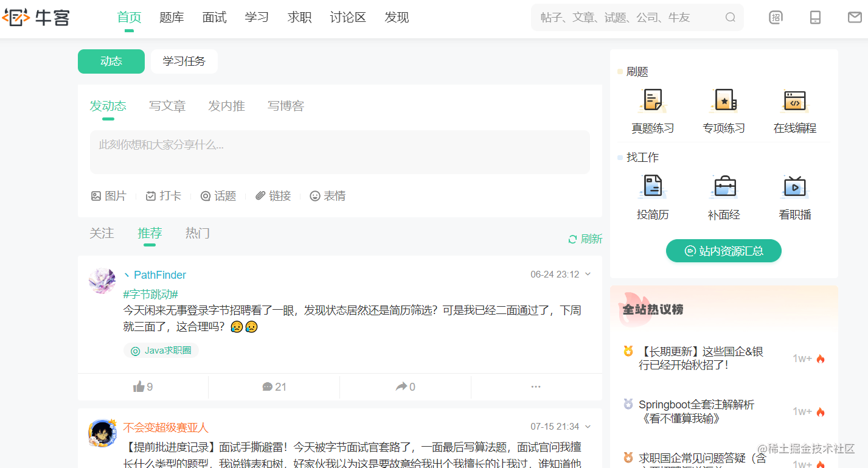Image resolution: width=868 pixels, height=468 pixels.
Task: Expand the 07-15 21:34 post dropdown arrow
Action: pos(588,427)
